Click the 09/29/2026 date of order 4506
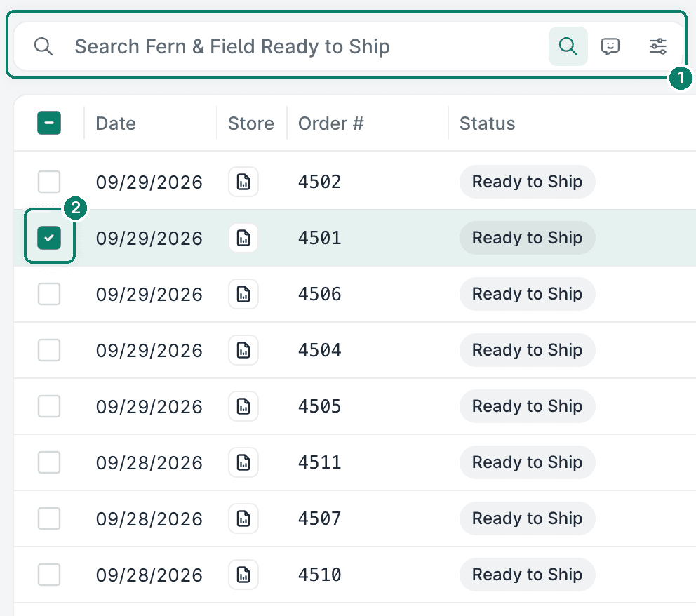Viewport: 696px width, 616px height. tap(149, 294)
